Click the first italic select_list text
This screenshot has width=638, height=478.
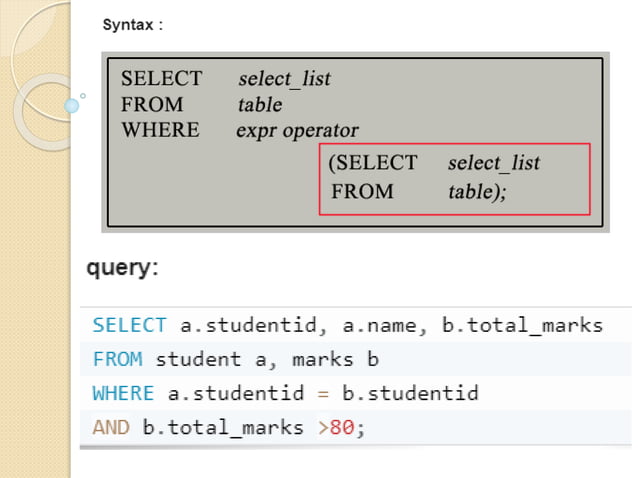[x=284, y=78]
